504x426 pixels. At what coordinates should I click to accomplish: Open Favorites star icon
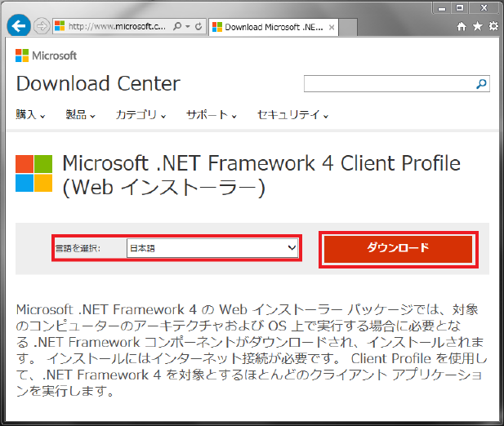click(478, 26)
